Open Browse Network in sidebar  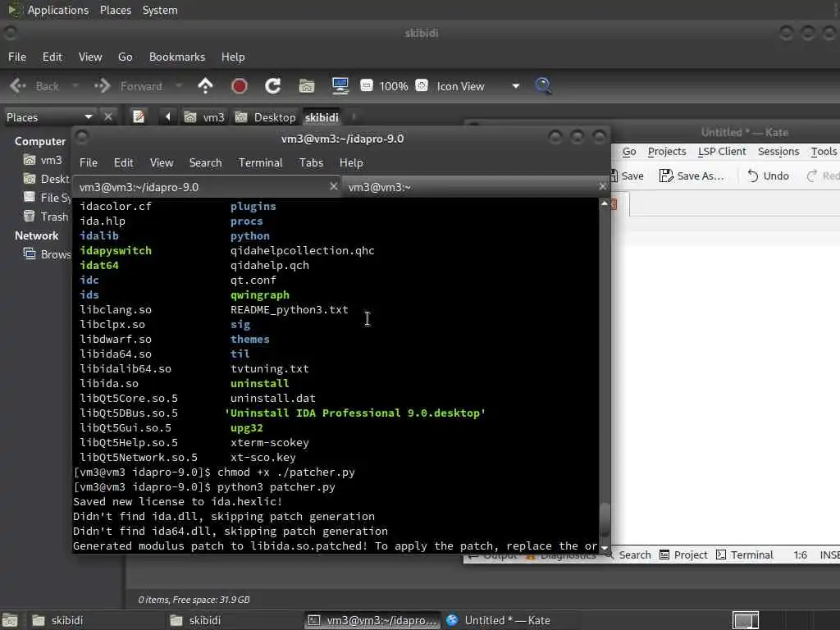46,254
